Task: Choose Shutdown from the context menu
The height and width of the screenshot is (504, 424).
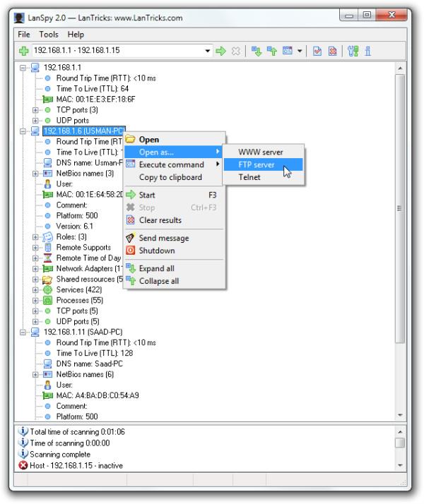Action: coord(156,251)
